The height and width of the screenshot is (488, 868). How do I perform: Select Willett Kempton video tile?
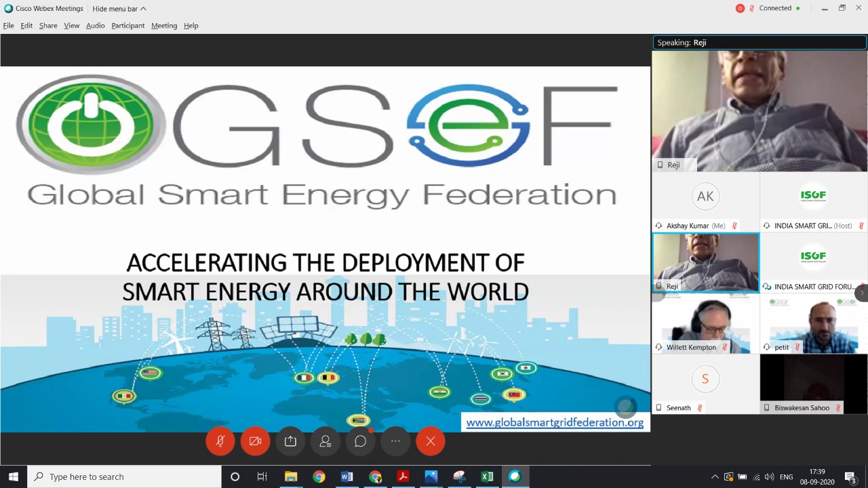(705, 323)
